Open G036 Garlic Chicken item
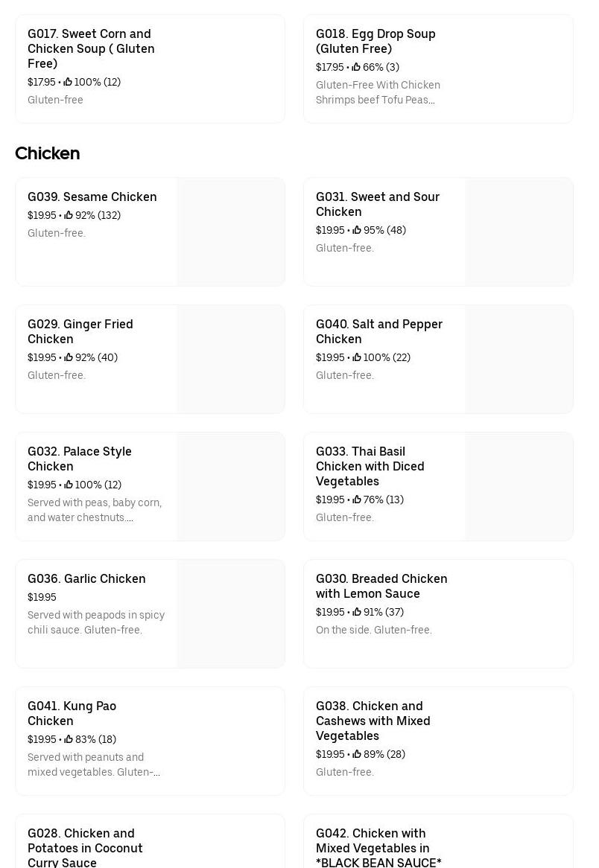Image resolution: width=599 pixels, height=868 pixels. [x=86, y=579]
